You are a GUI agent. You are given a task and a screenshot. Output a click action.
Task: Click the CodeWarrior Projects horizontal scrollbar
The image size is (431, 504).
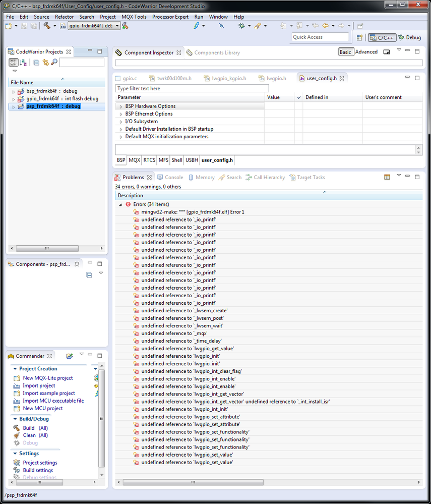pos(47,248)
